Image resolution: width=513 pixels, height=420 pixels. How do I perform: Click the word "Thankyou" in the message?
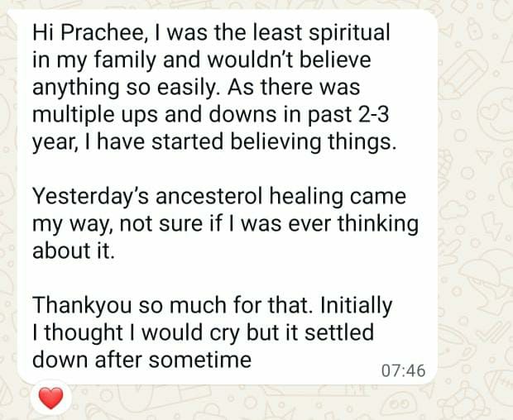76,306
